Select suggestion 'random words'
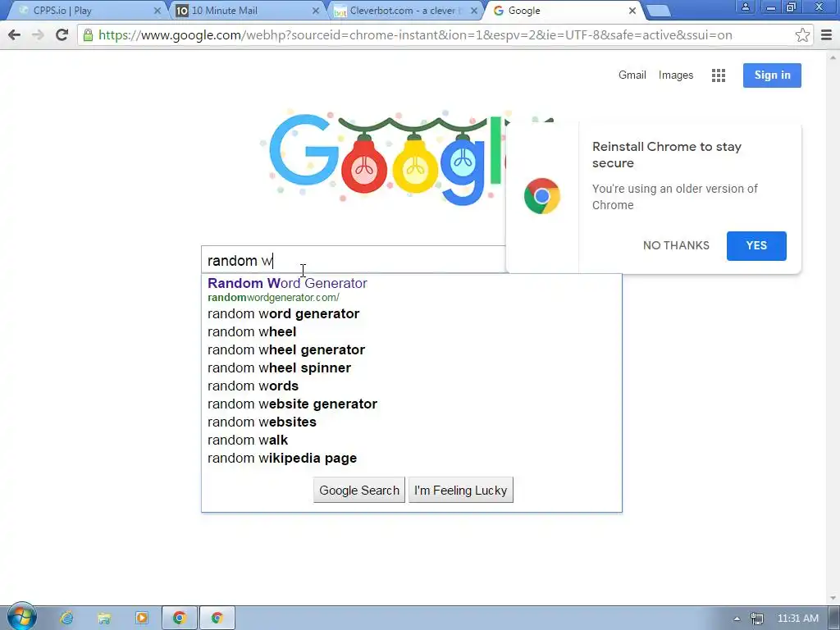 pos(412,386)
